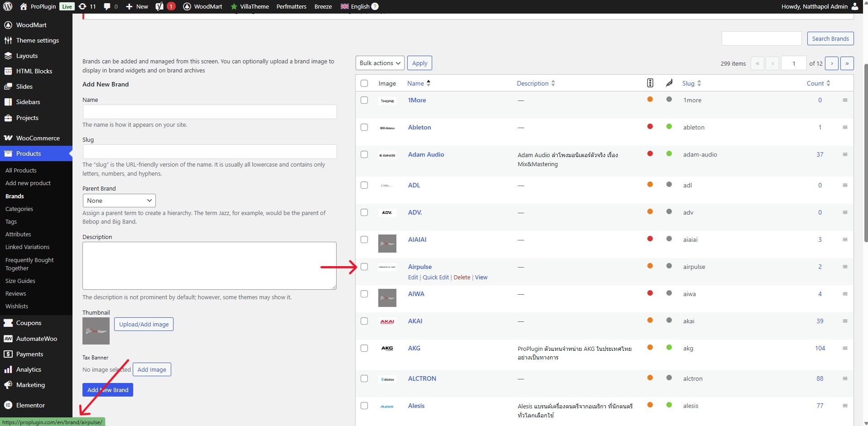The image size is (868, 426).
Task: Check the Airpulse brand checkbox
Action: [x=364, y=267]
